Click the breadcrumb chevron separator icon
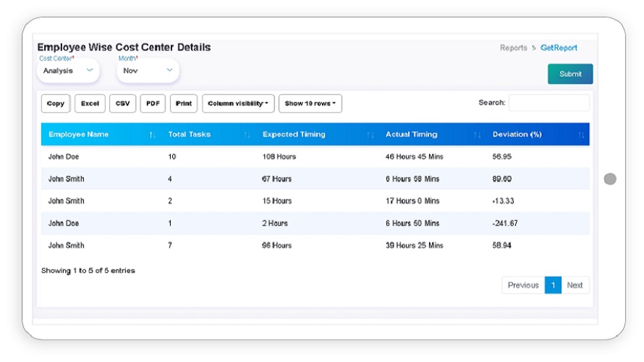The image size is (644, 362). click(x=534, y=48)
